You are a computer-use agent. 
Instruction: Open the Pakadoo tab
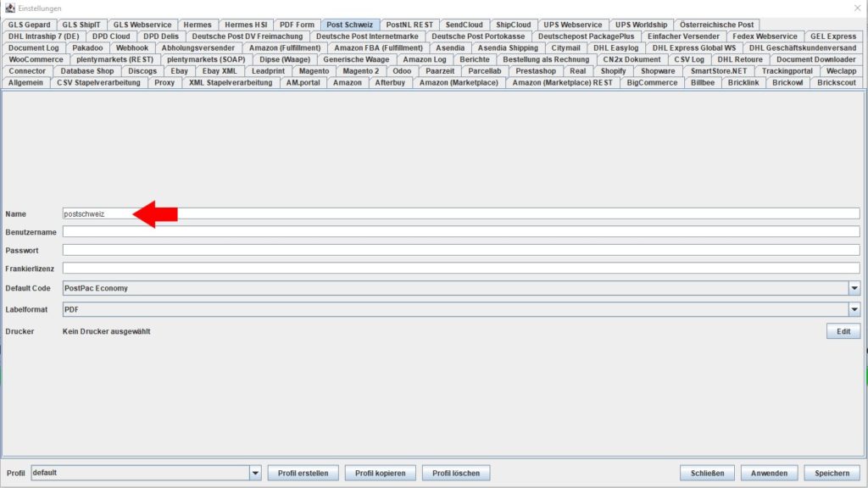(87, 48)
